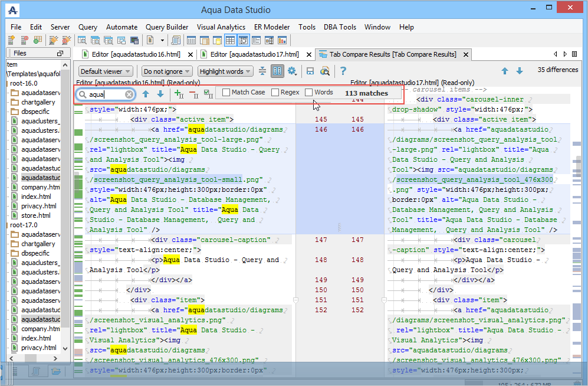The image size is (588, 386).
Task: Click the next search match down arrow
Action: [160, 94]
